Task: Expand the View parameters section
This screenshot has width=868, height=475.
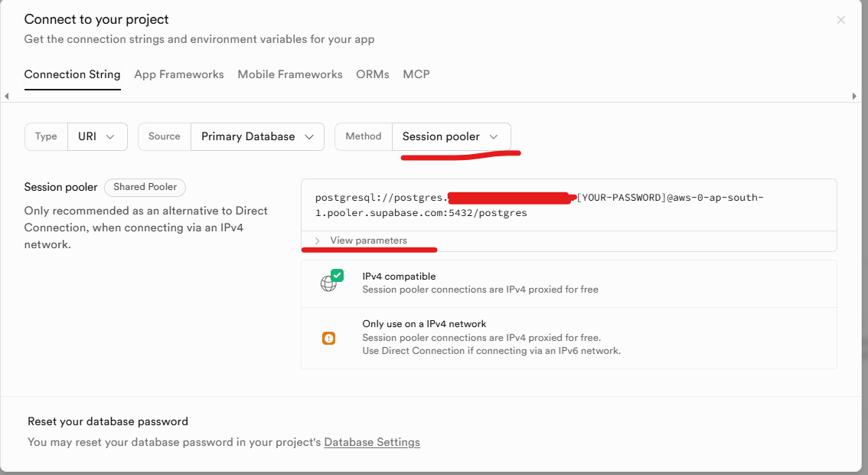Action: click(361, 241)
